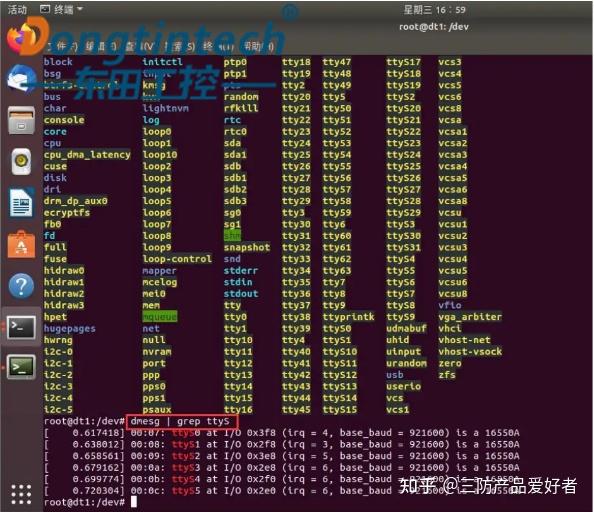This screenshot has width=594, height=512.
Task: Click the uinput entry
Action: click(x=403, y=351)
